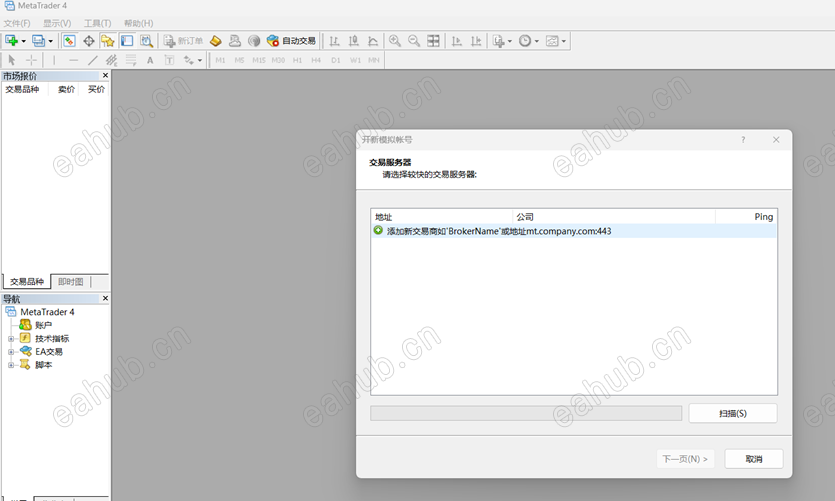Viewport: 835px width, 501px height.
Task: Expand the 脚本 tree node
Action: tap(11, 365)
